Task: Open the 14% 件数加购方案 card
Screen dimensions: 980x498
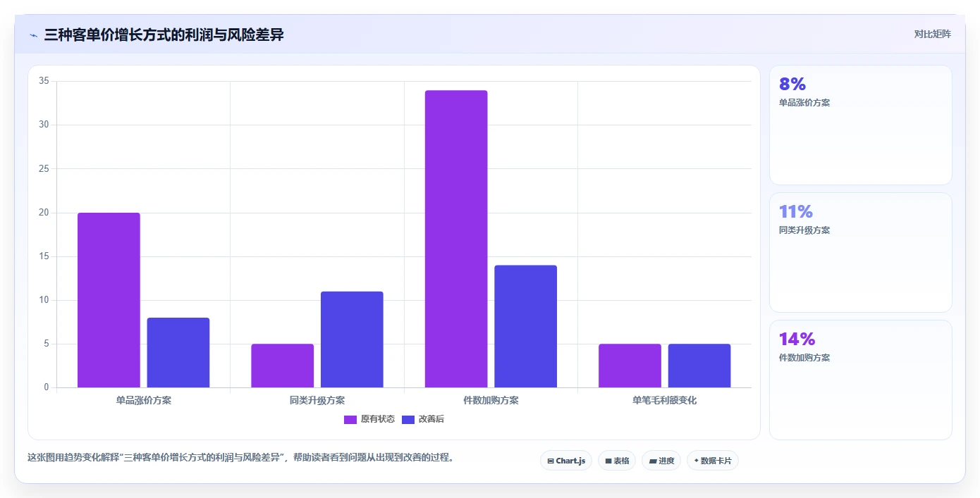Action: click(x=860, y=380)
